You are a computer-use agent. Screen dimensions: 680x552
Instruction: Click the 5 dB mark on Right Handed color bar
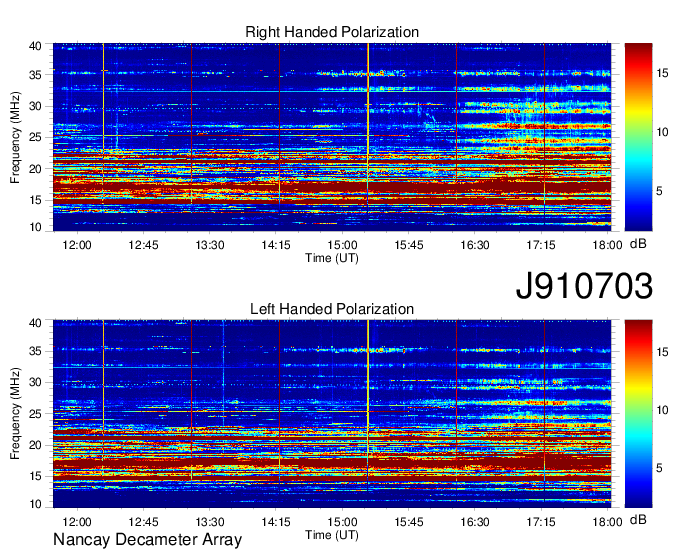click(x=659, y=191)
